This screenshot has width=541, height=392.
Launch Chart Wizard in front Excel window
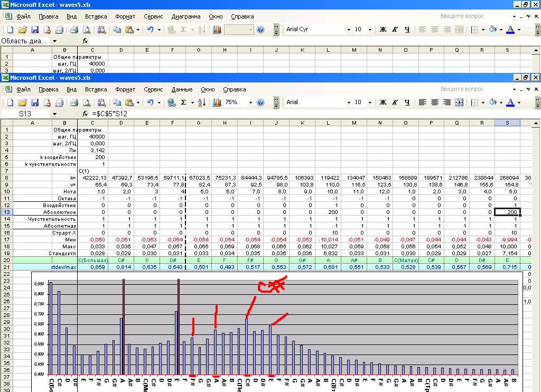(217, 102)
